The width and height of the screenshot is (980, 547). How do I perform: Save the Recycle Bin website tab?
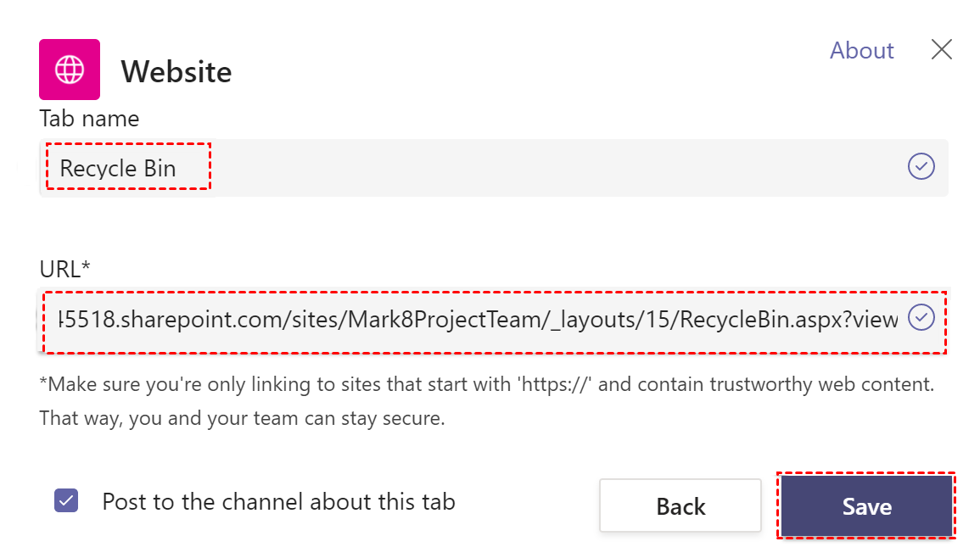tap(866, 506)
